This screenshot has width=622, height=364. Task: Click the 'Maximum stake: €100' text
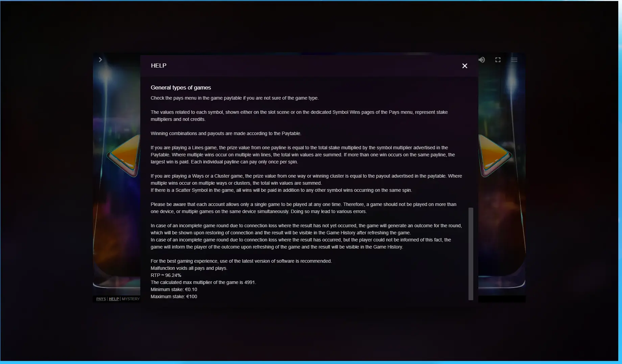[x=174, y=296]
